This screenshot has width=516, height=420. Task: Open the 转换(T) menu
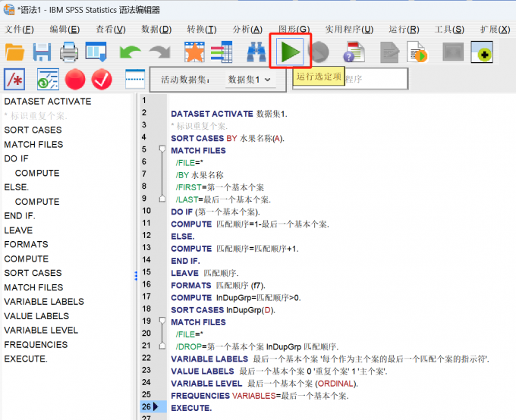click(202, 30)
